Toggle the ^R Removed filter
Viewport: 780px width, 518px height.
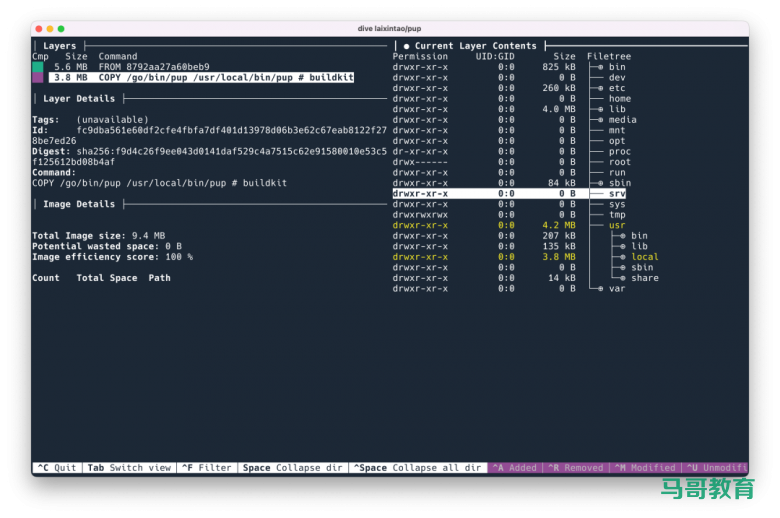[576, 468]
